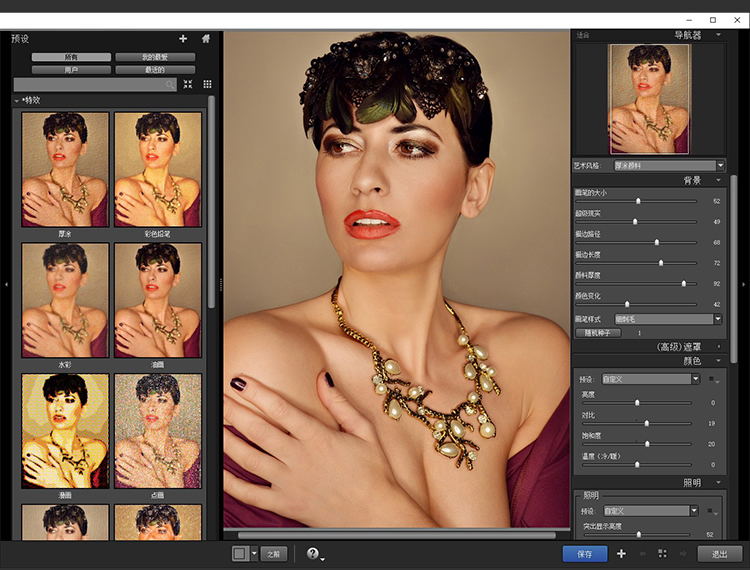
Task: Apply the 厚涂 preset thumbnail
Action: pyautogui.click(x=65, y=169)
